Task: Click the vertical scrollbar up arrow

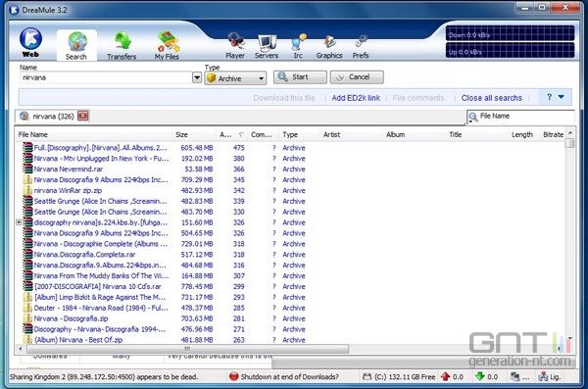Action: (x=570, y=133)
